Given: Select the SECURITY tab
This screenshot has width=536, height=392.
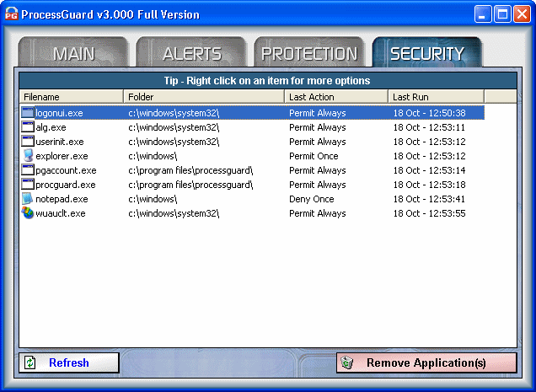Looking at the screenshot, I should click(427, 52).
